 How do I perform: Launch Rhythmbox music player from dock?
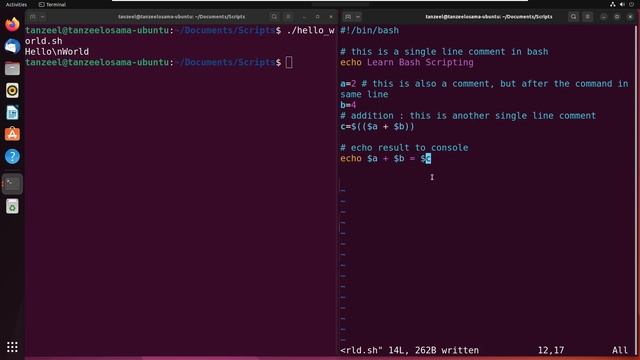[x=12, y=90]
